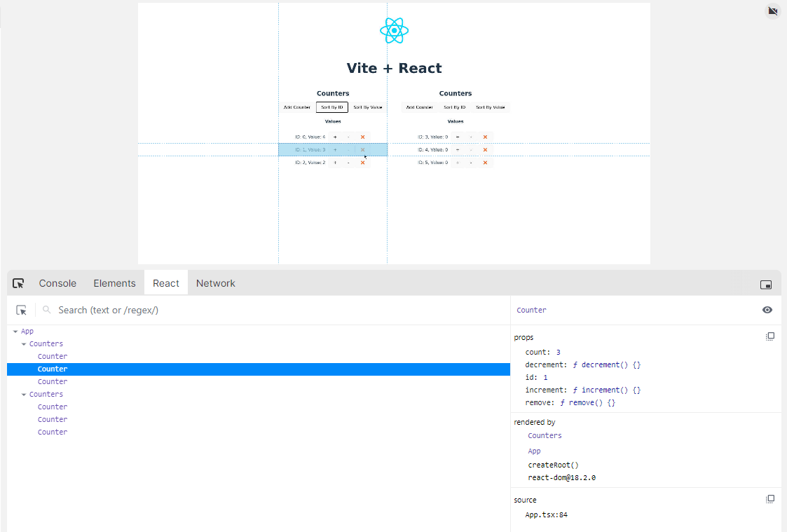Switch to the Network tab
Screen dimensions: 787x532
215,282
